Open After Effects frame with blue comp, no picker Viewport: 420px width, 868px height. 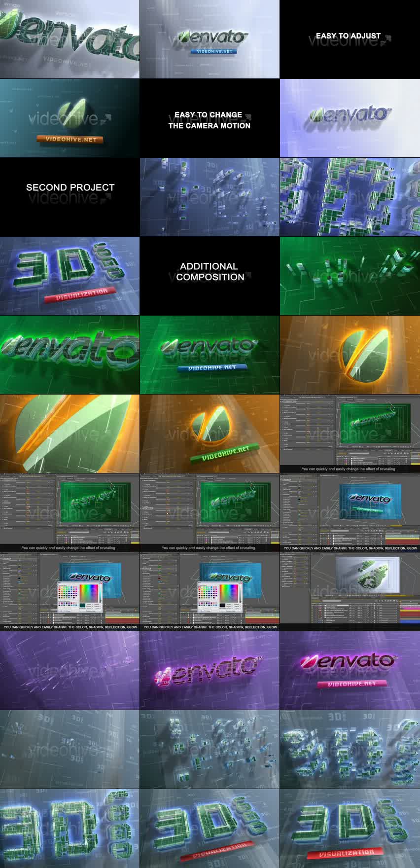[x=350, y=513]
